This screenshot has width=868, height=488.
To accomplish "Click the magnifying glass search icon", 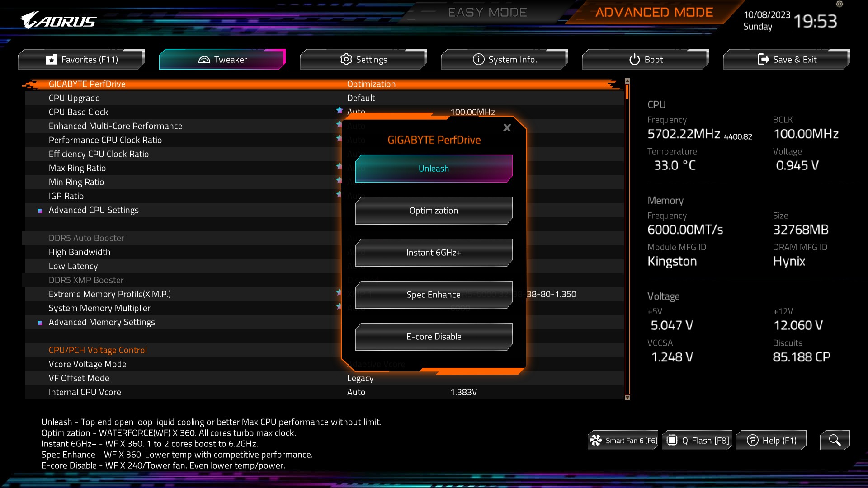I will 835,440.
